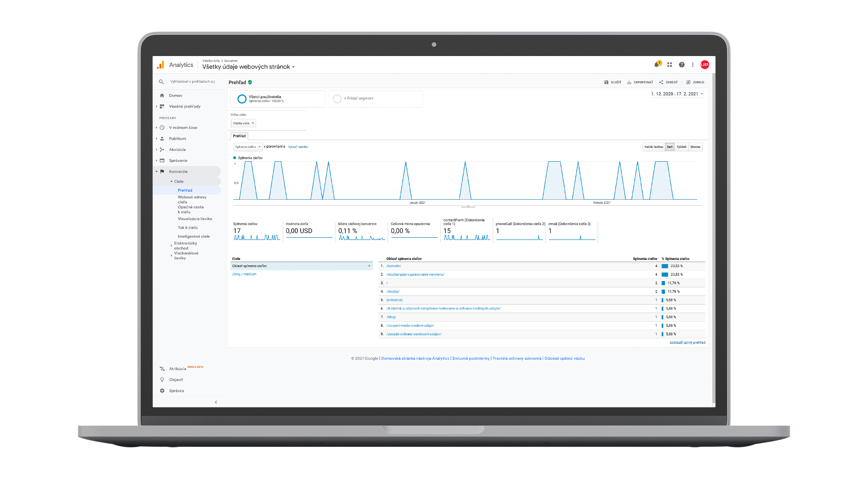Image resolution: width=868 pixels, height=488 pixels.
Task: Click the Správanie icon
Action: (162, 160)
